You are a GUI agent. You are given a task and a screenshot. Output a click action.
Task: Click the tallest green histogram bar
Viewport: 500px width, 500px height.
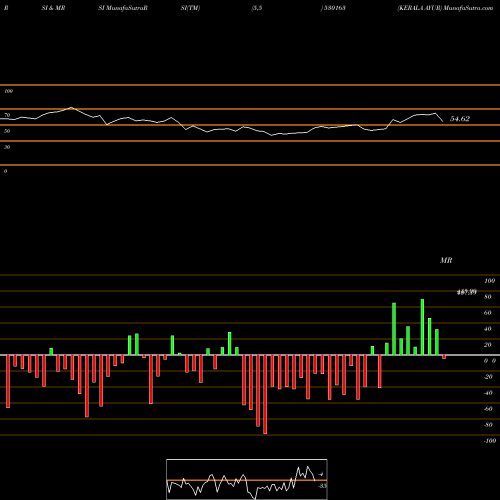422,327
